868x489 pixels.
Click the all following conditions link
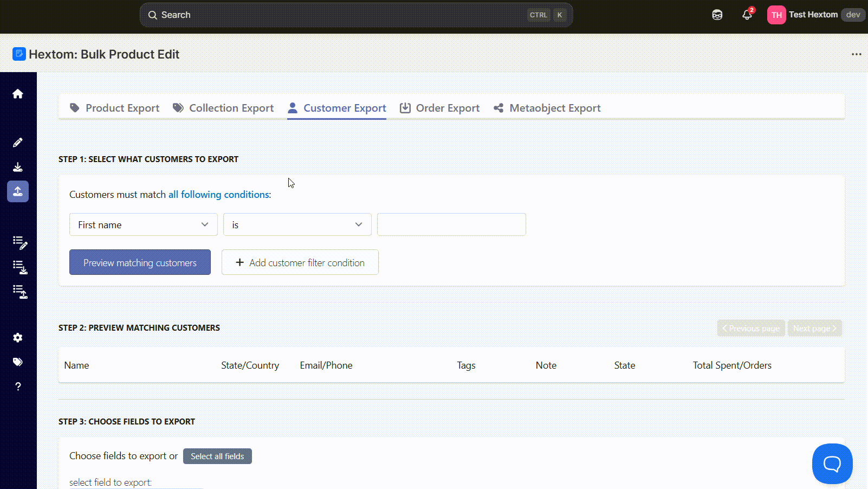(x=219, y=195)
